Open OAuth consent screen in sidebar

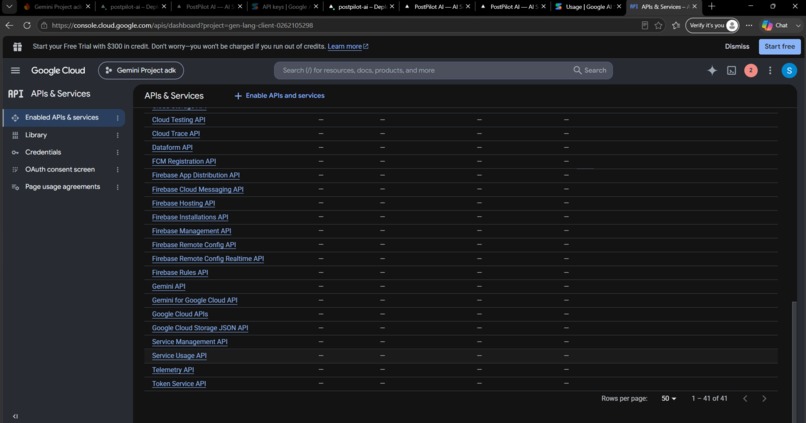60,170
